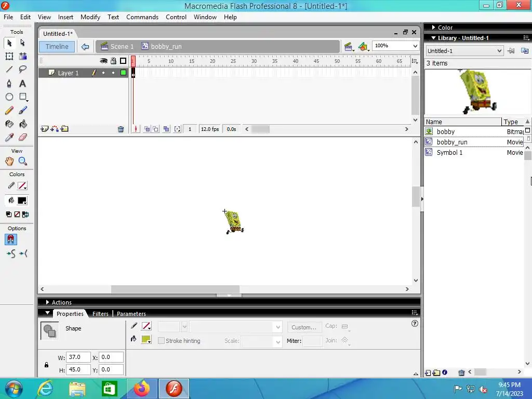Select the Lasso tool

[x=23, y=70]
